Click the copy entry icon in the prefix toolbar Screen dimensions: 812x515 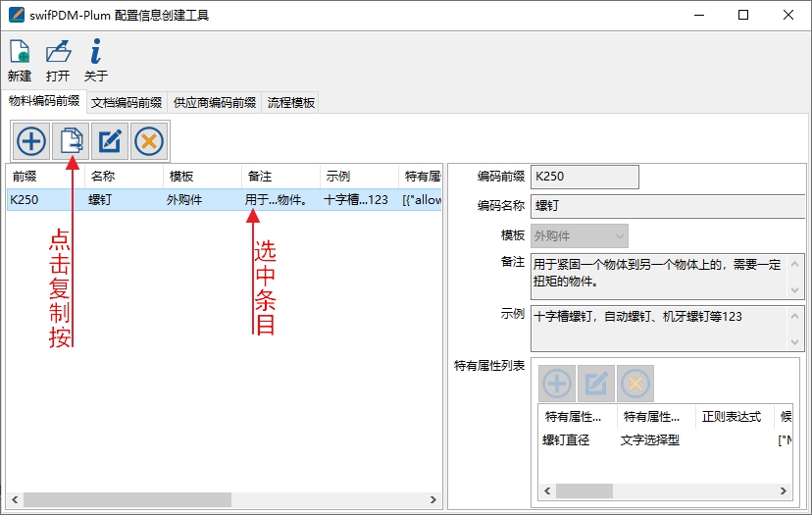click(x=71, y=141)
